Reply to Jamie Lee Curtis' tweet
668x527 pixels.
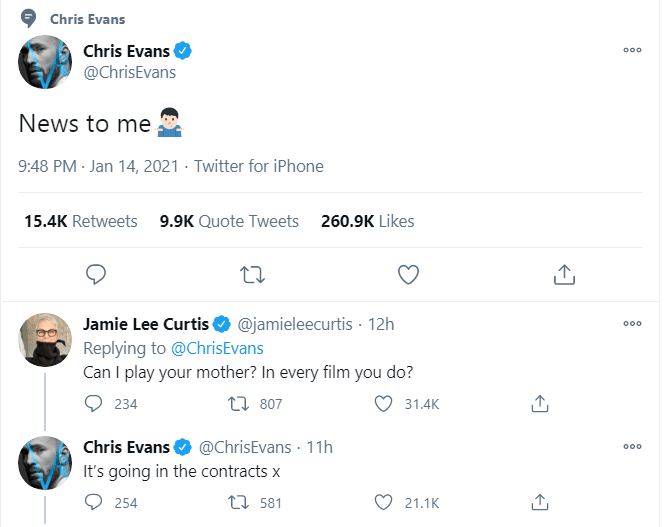pos(94,404)
